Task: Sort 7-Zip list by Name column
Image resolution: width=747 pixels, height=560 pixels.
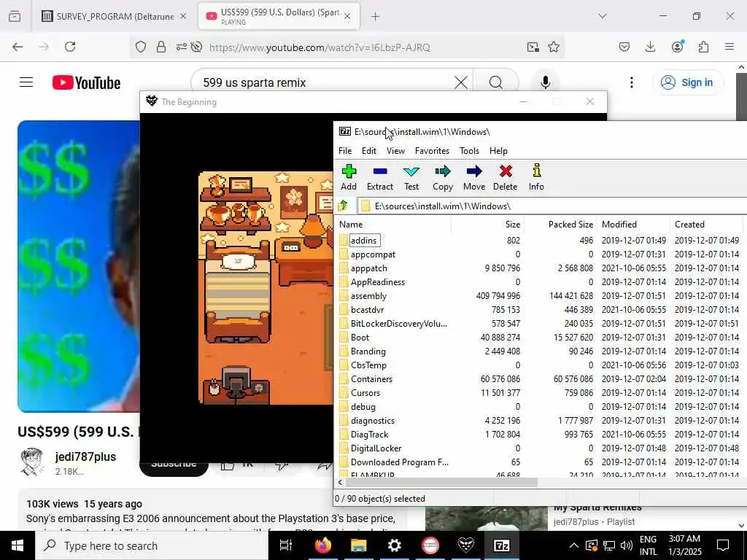Action: [x=393, y=225]
